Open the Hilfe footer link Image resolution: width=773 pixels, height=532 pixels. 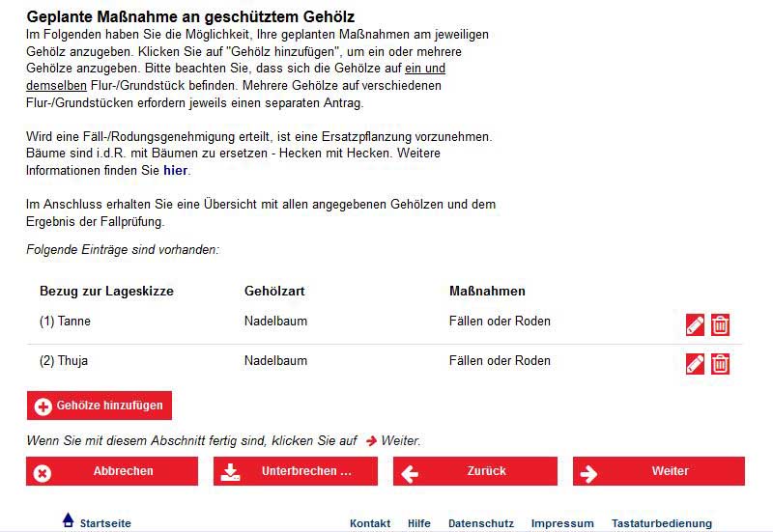419,523
